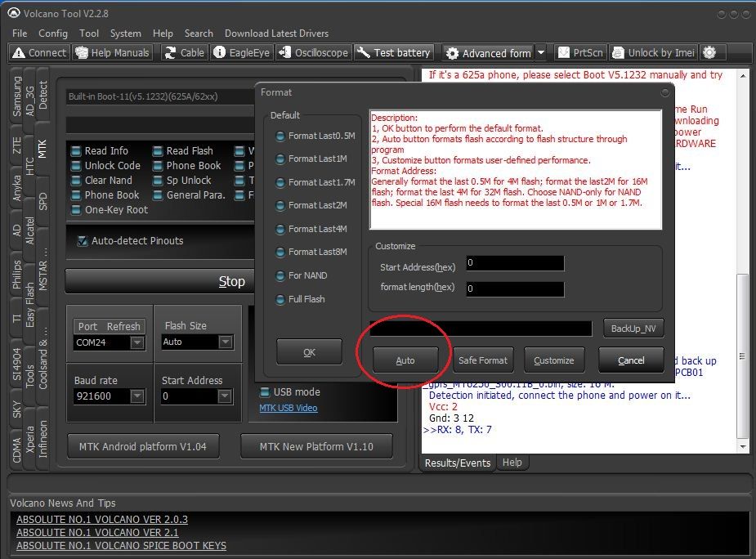Expand the COM24 port dropdown
This screenshot has height=559, width=756.
click(x=137, y=342)
